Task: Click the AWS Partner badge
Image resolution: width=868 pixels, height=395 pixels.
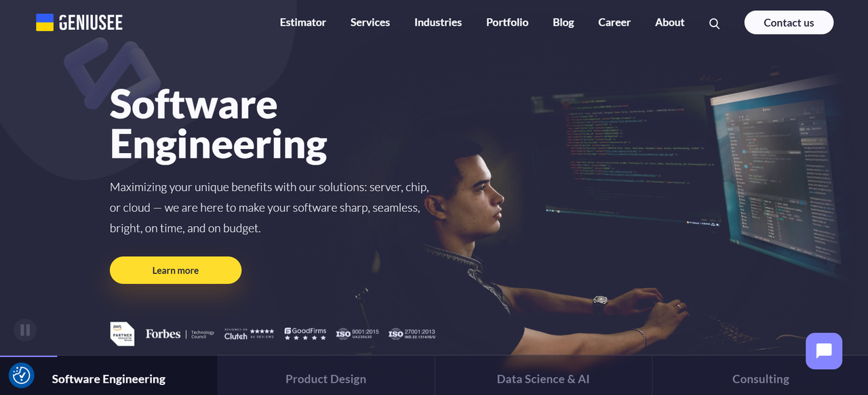Action: coord(122,333)
